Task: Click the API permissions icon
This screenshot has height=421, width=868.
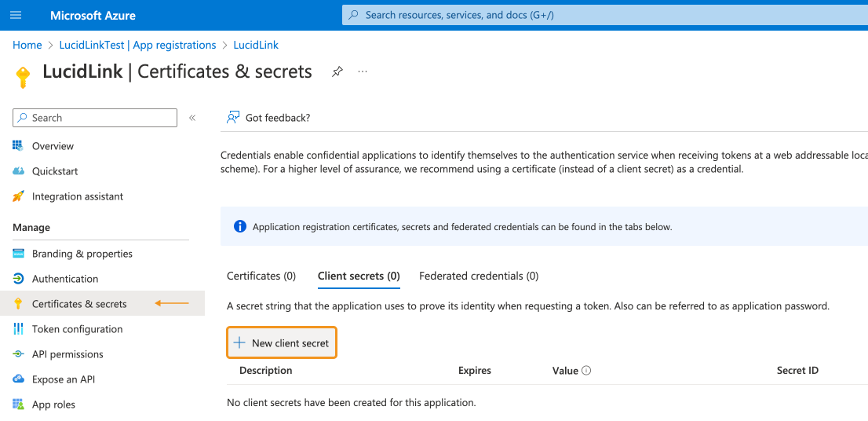Action: 18,354
